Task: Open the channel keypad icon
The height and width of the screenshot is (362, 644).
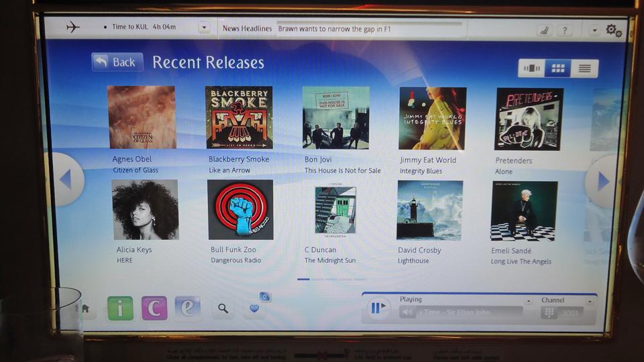Action: (x=549, y=313)
